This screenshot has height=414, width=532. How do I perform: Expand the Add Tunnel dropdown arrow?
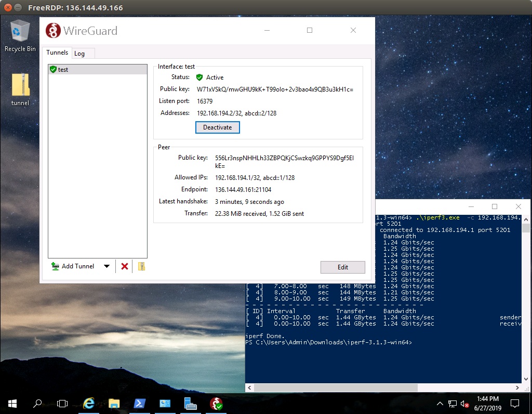pos(107,266)
